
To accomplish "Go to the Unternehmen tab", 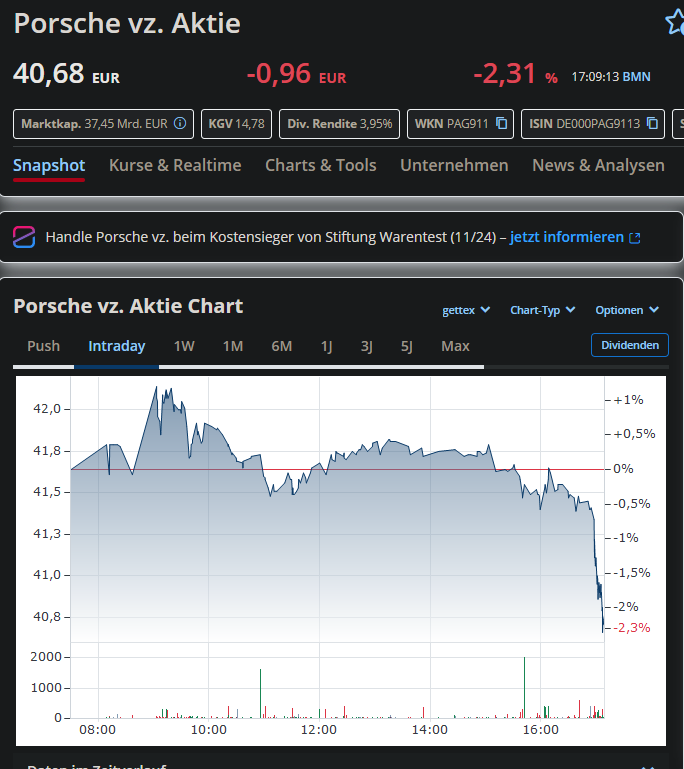I will [454, 165].
